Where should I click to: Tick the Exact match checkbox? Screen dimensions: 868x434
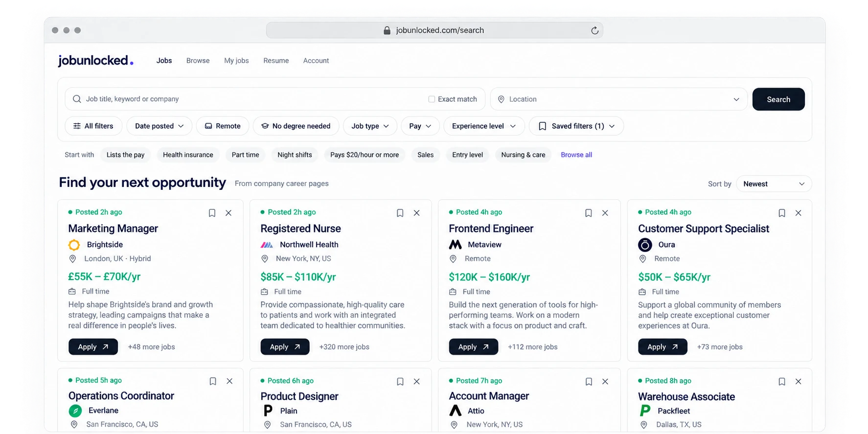tap(432, 99)
